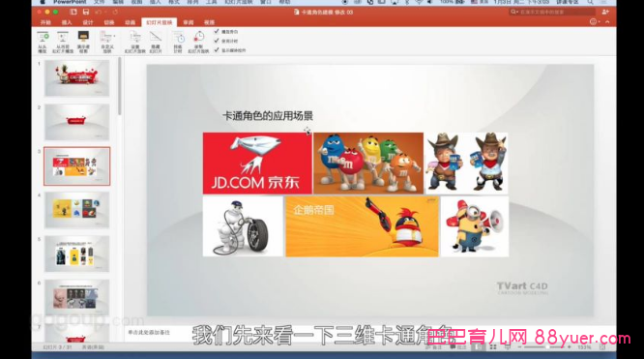Select slide 4 thumbnail in panel
Viewport: 644px width, 359px height.
pos(76,210)
